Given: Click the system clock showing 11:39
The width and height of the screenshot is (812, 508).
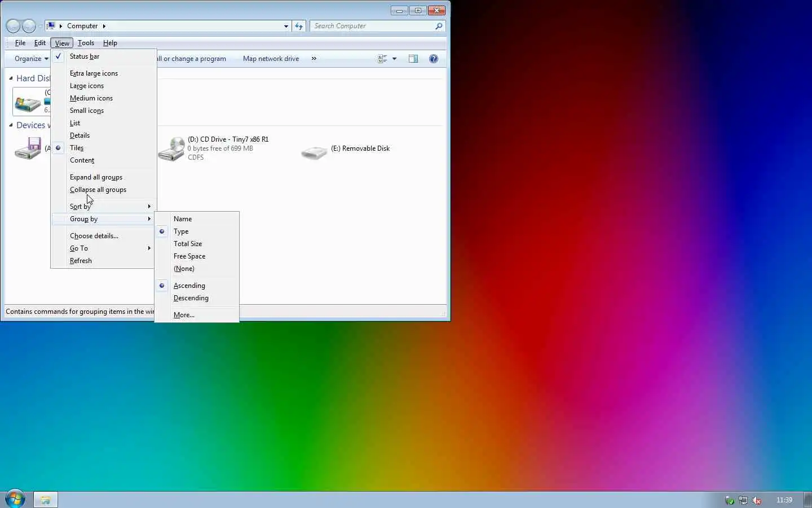Looking at the screenshot, I should (x=784, y=500).
